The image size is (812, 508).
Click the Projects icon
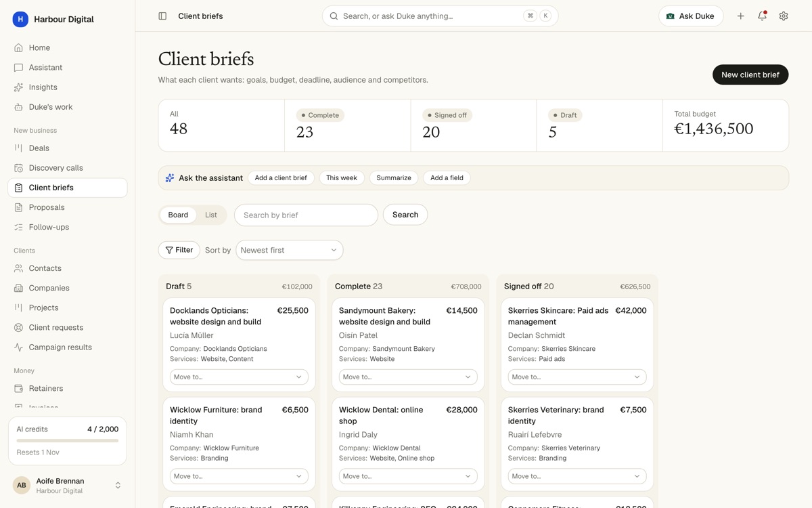18,308
